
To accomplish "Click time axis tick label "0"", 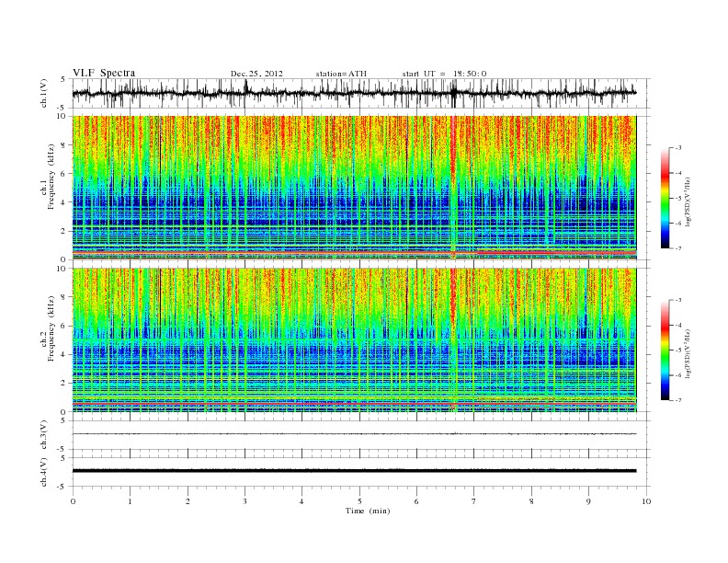I will click(x=73, y=501).
